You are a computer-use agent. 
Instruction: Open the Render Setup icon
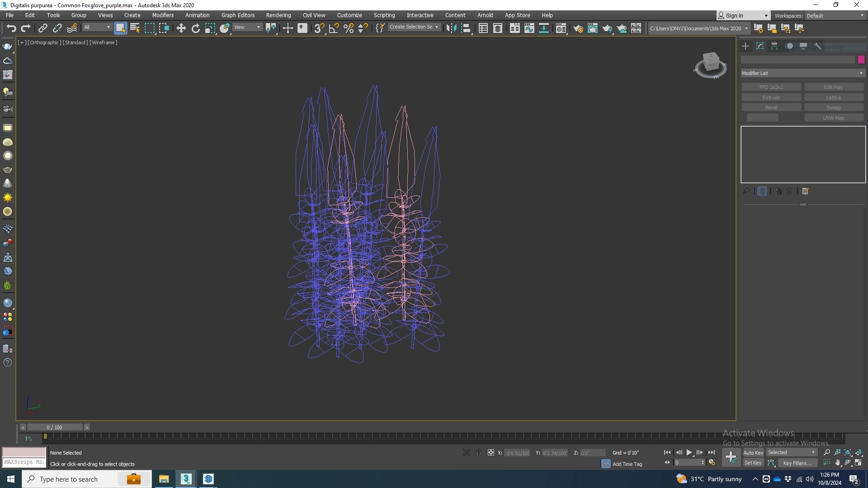point(578,28)
